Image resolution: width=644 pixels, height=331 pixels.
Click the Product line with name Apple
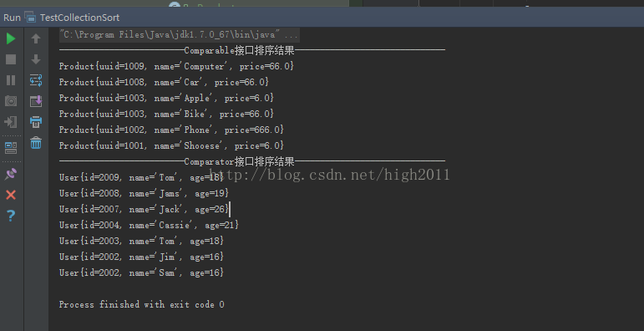click(166, 98)
